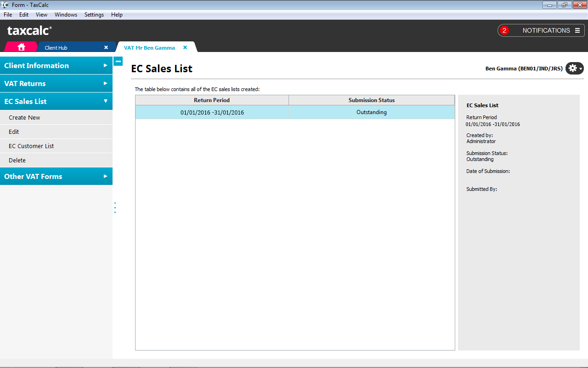This screenshot has width=588, height=368.
Task: Select the Outstanding status table cell
Action: (x=372, y=112)
